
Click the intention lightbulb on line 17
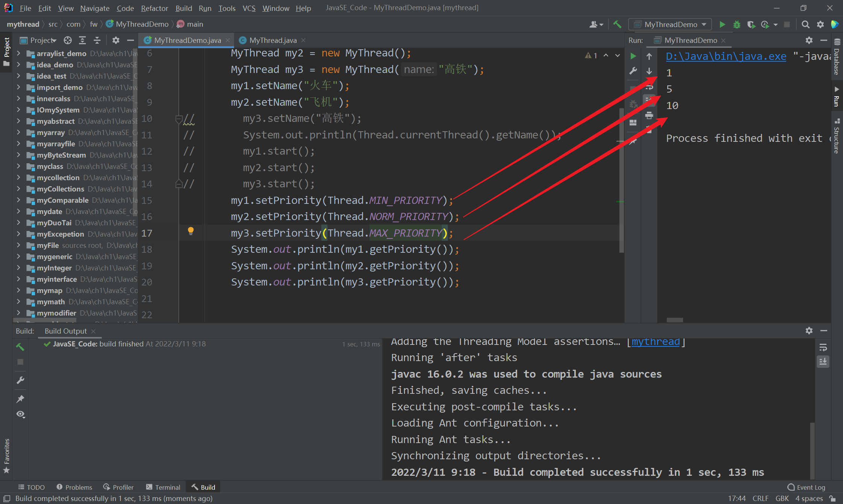(191, 231)
